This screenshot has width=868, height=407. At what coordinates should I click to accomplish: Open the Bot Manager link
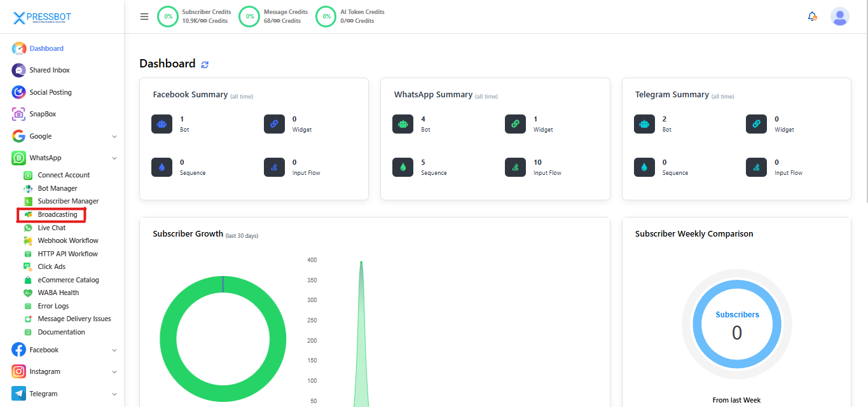click(x=57, y=188)
